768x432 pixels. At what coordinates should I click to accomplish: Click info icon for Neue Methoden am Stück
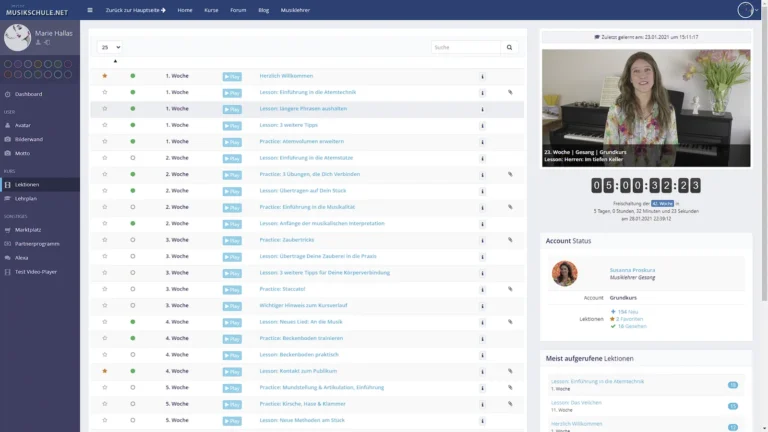click(482, 421)
